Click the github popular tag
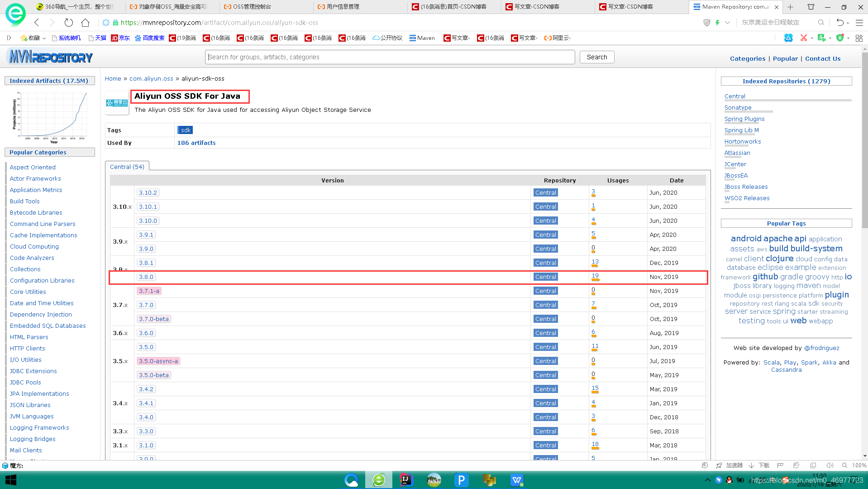The height and width of the screenshot is (489, 868). [765, 277]
